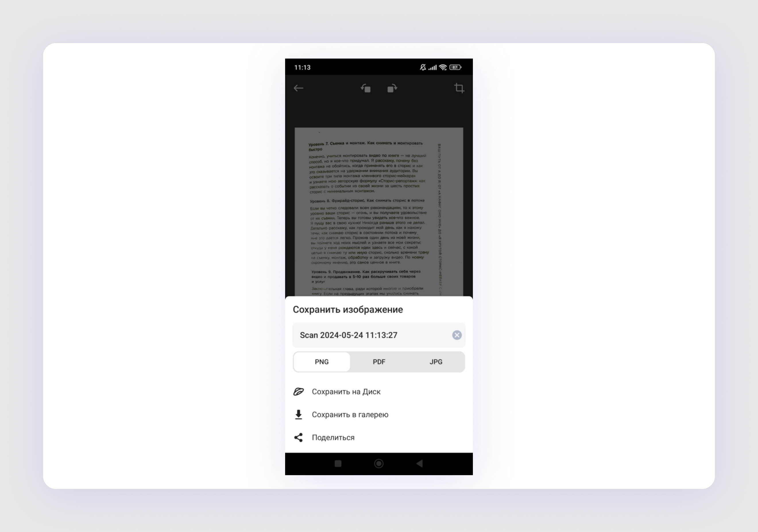The image size is (758, 532).
Task: Click the rotate/flip icon
Action: click(x=365, y=88)
